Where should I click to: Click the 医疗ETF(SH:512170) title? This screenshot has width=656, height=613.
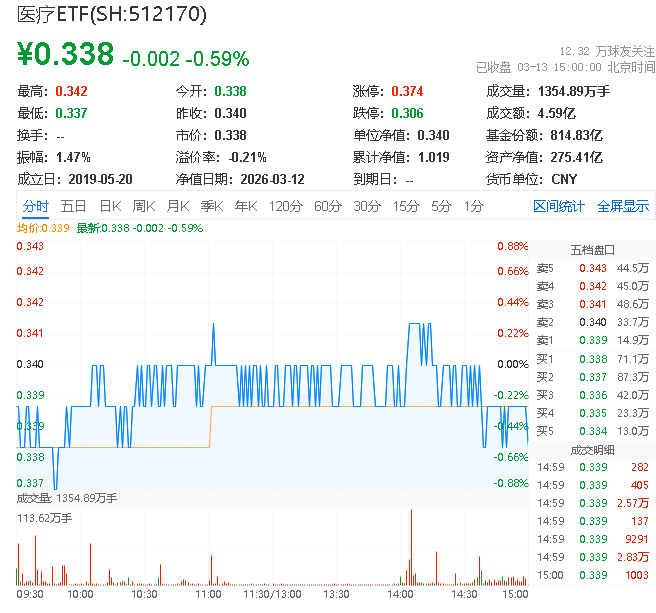click(113, 14)
